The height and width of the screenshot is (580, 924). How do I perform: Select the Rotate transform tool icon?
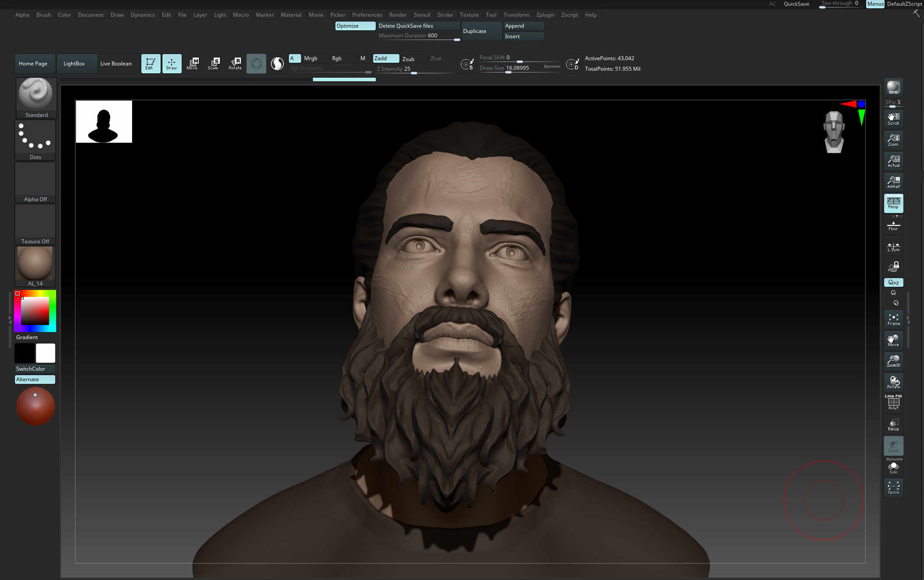[235, 63]
